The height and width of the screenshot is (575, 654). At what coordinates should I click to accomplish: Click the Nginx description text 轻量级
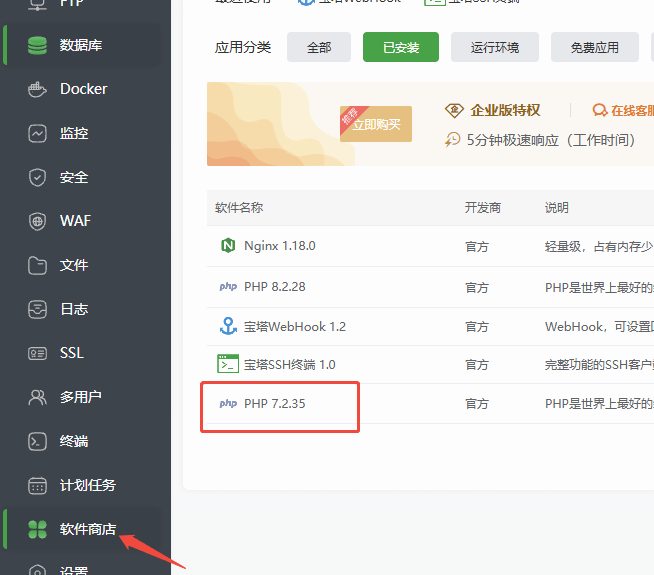599,246
